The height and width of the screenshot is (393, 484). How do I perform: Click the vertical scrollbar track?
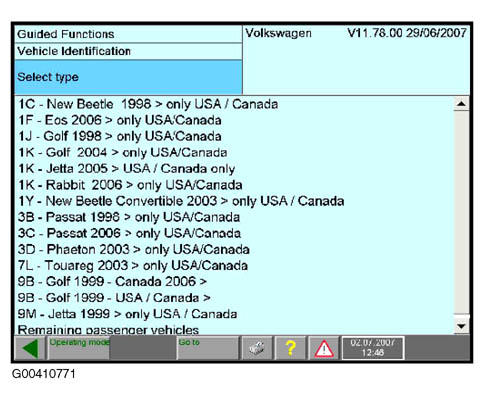[x=462, y=213]
